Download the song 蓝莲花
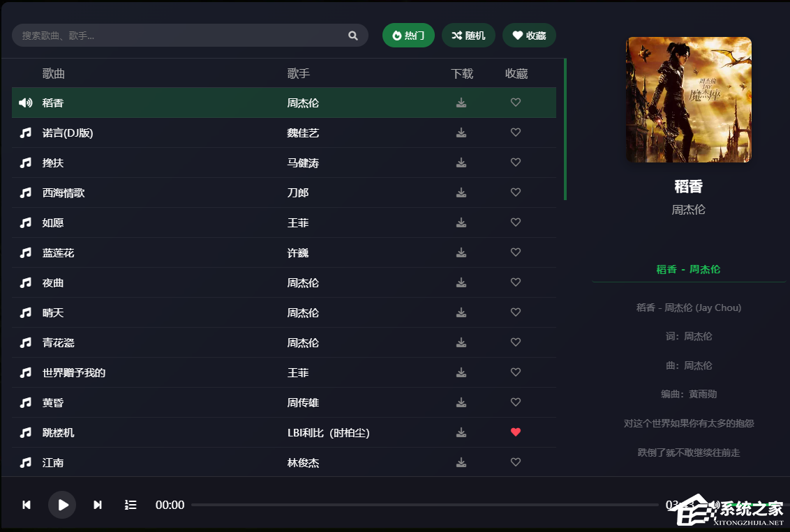This screenshot has height=532, width=790. tap(461, 252)
